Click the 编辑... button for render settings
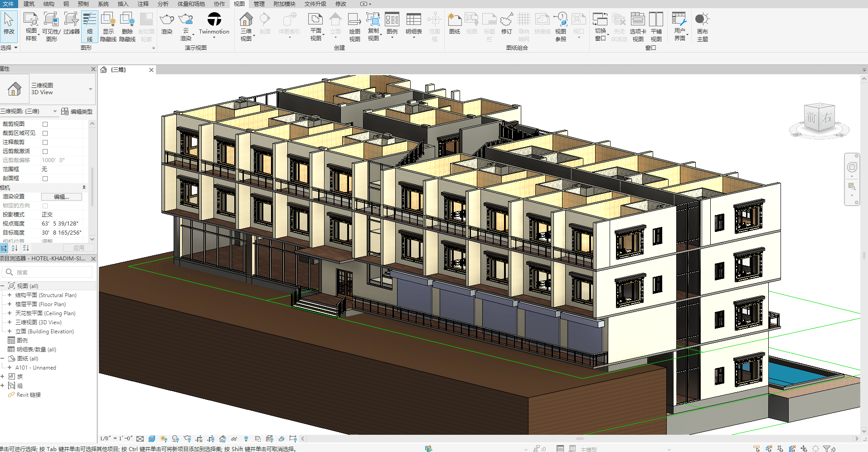 click(x=61, y=197)
